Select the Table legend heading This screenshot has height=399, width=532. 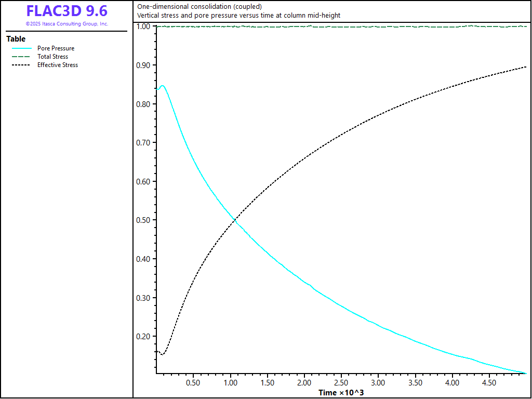(x=16, y=39)
